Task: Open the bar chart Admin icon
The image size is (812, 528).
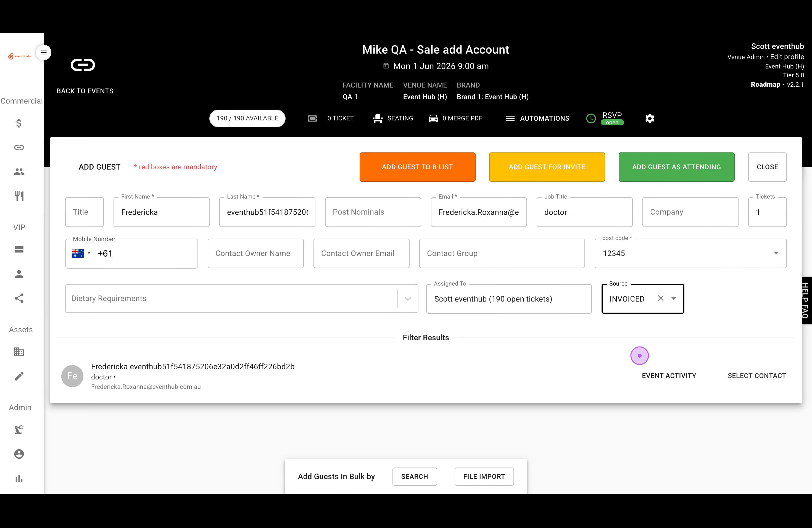Action: (19, 479)
